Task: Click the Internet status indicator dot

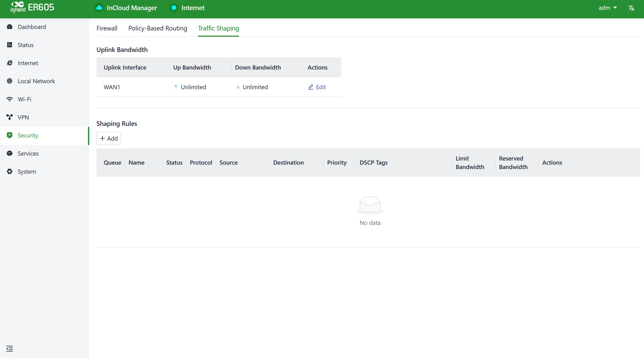Action: coord(174,8)
